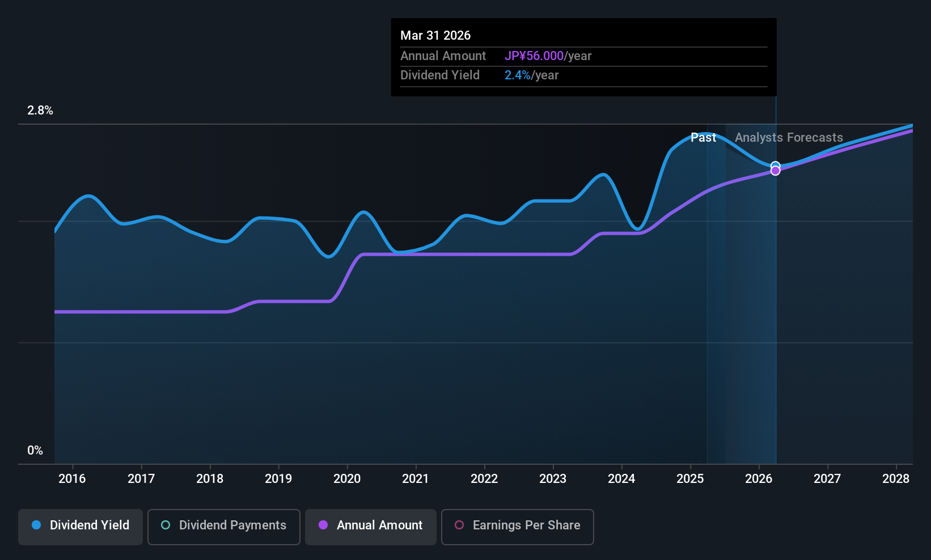Click the blue Dividend Yield data point marker
This screenshot has width=931, height=560.
pos(775,166)
